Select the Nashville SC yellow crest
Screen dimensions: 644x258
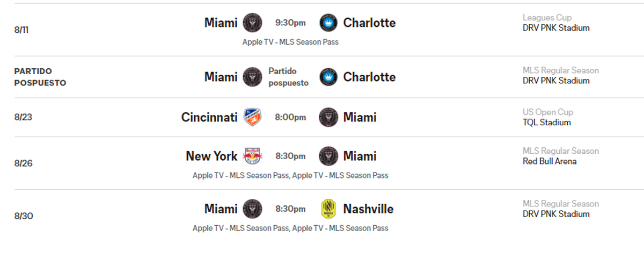click(x=328, y=209)
